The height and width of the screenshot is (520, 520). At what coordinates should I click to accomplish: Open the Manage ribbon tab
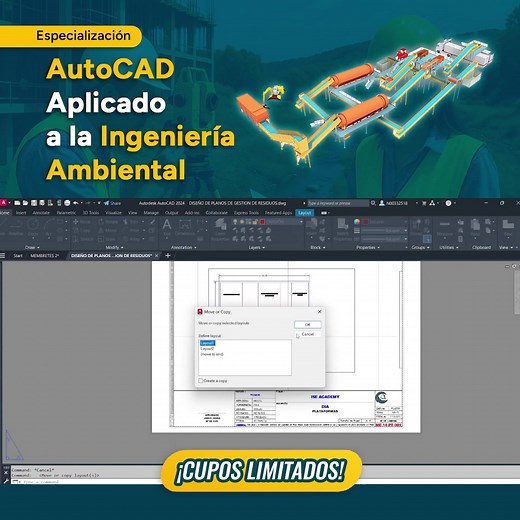[x=151, y=213]
